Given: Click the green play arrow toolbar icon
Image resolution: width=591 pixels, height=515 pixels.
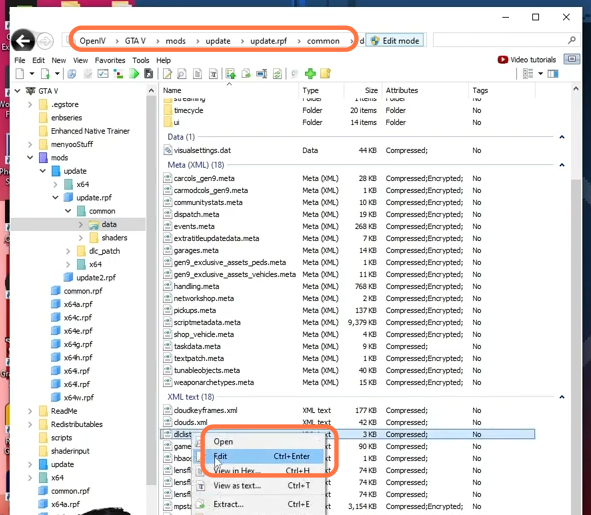Looking at the screenshot, I should click(x=134, y=74).
